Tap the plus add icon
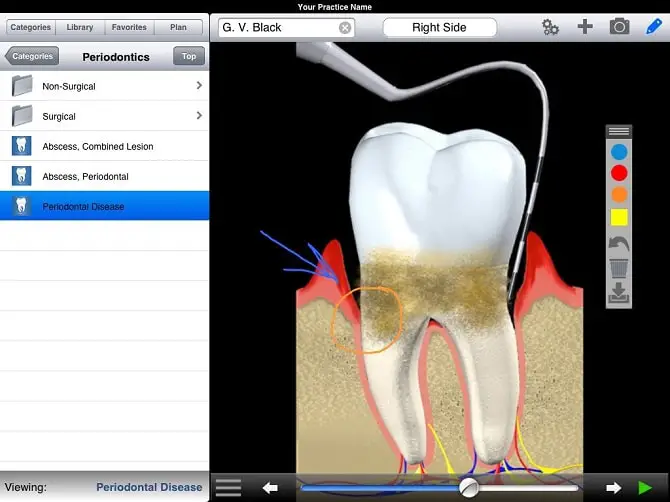 [x=585, y=27]
